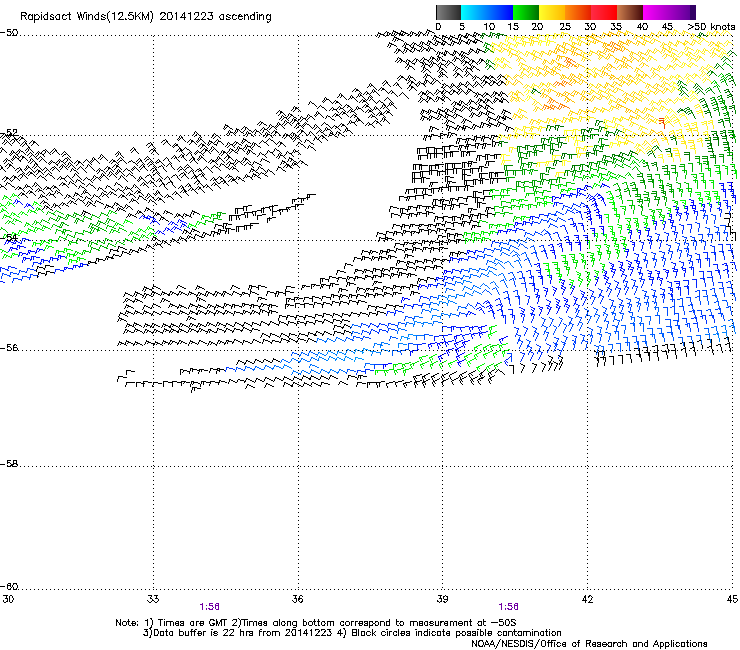The width and height of the screenshot is (740, 650).
Task: Click the magenta 40-45 knots color swatch
Action: coord(656,12)
